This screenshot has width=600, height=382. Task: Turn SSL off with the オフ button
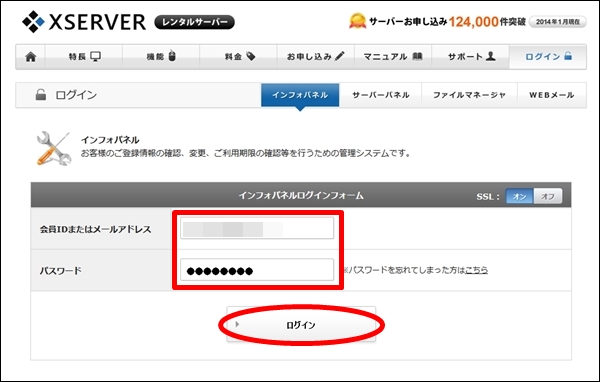click(548, 196)
